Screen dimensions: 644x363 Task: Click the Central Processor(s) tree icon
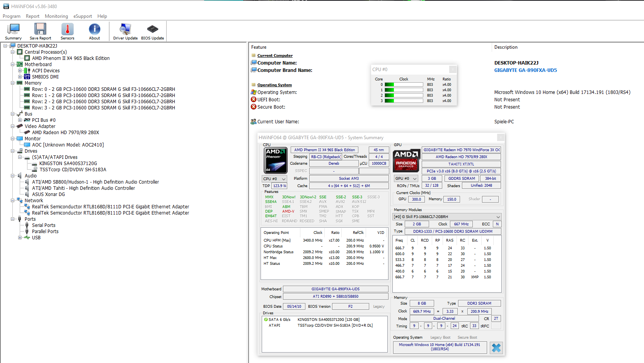click(20, 52)
